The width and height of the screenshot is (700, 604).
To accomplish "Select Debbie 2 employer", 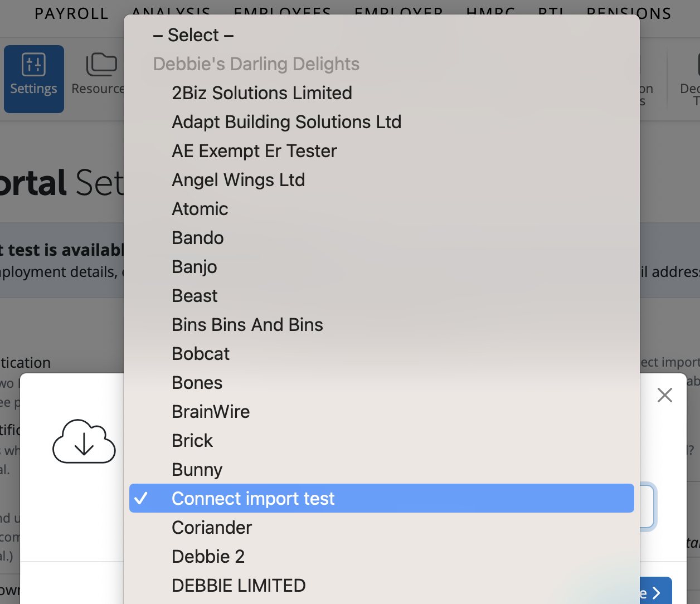I will pos(208,557).
